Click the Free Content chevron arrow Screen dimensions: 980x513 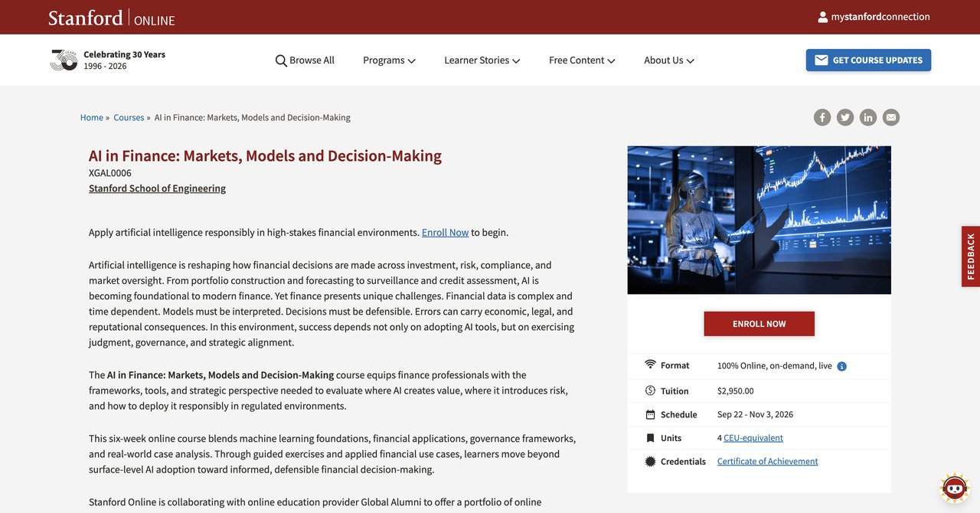(611, 61)
